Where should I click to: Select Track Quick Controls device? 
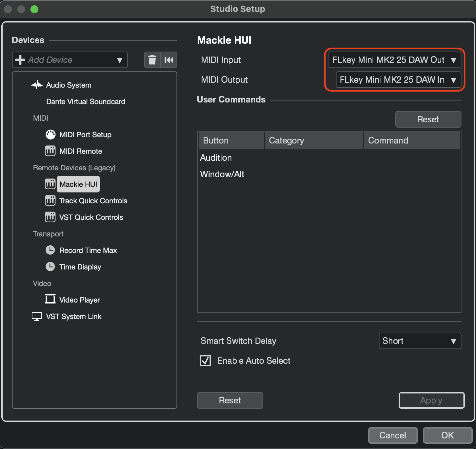click(x=93, y=201)
